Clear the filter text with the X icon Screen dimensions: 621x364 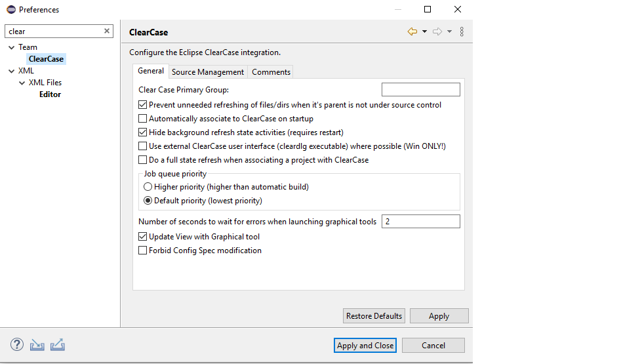(107, 31)
